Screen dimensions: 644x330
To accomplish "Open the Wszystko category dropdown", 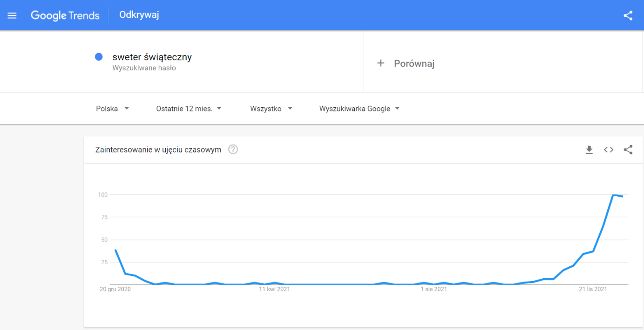I will tap(271, 109).
